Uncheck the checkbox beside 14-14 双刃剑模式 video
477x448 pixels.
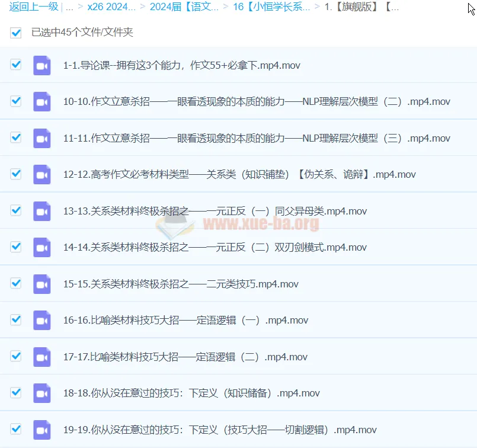point(15,247)
